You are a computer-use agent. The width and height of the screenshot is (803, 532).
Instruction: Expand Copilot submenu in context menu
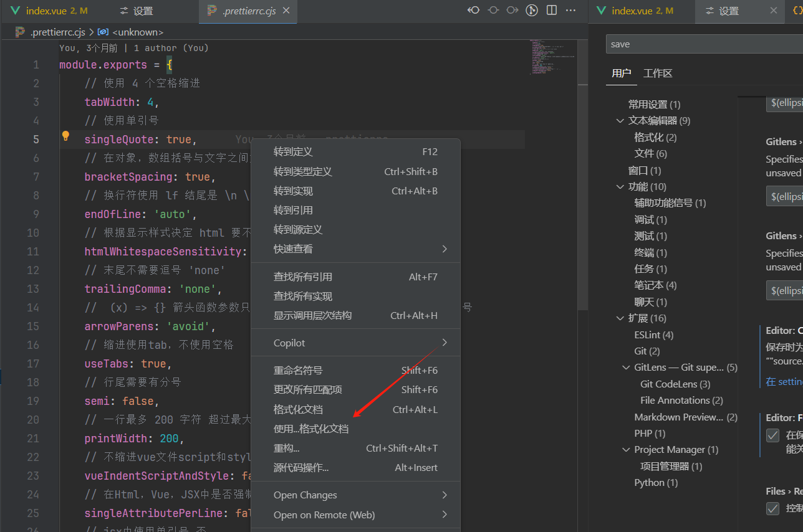(x=355, y=343)
